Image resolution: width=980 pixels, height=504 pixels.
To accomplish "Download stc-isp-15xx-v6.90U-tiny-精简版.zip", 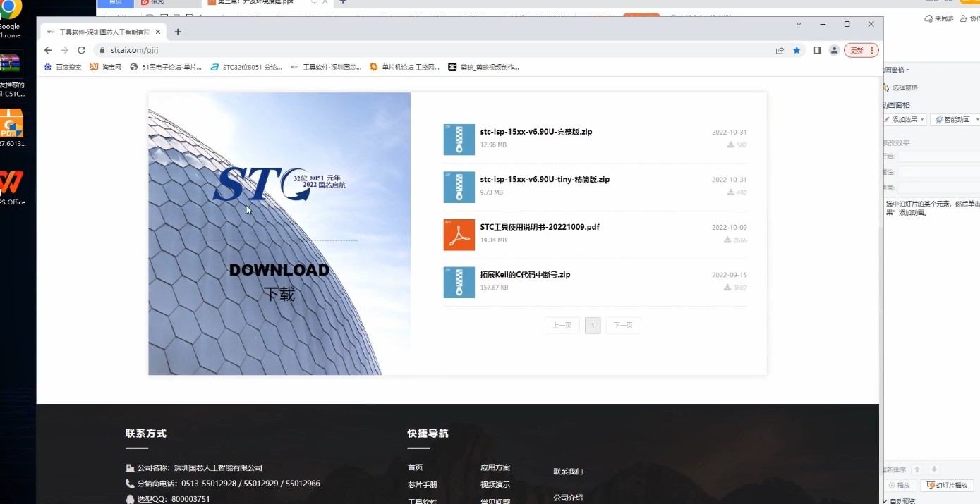I will 545,179.
